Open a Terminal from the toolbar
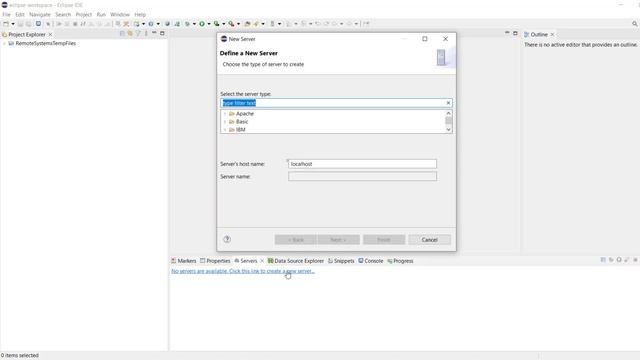Image resolution: width=640 pixels, height=360 pixels. click(x=38, y=24)
